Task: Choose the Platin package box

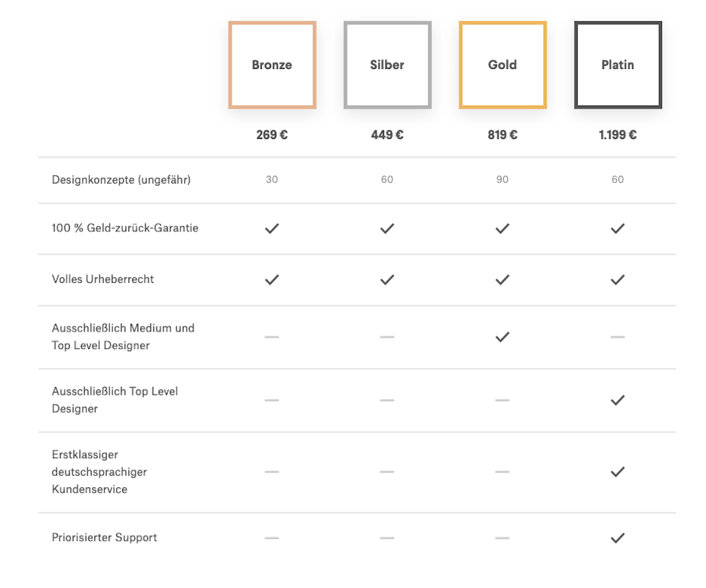Action: coord(618,64)
